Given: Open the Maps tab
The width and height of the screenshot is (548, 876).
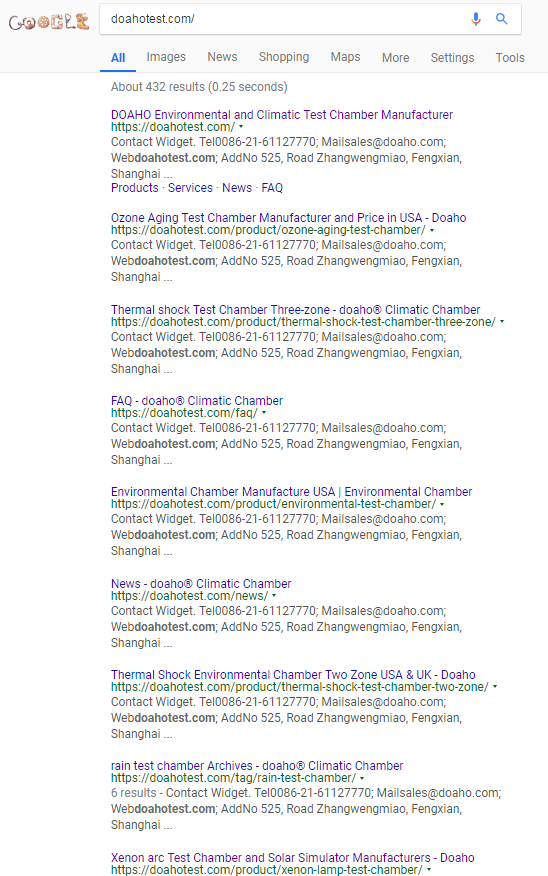Looking at the screenshot, I should [x=345, y=57].
